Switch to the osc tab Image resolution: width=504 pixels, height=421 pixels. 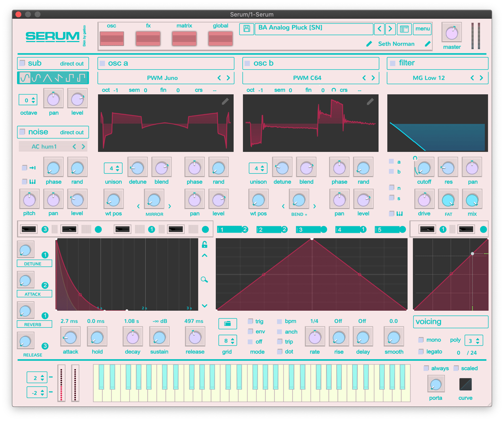tap(112, 38)
